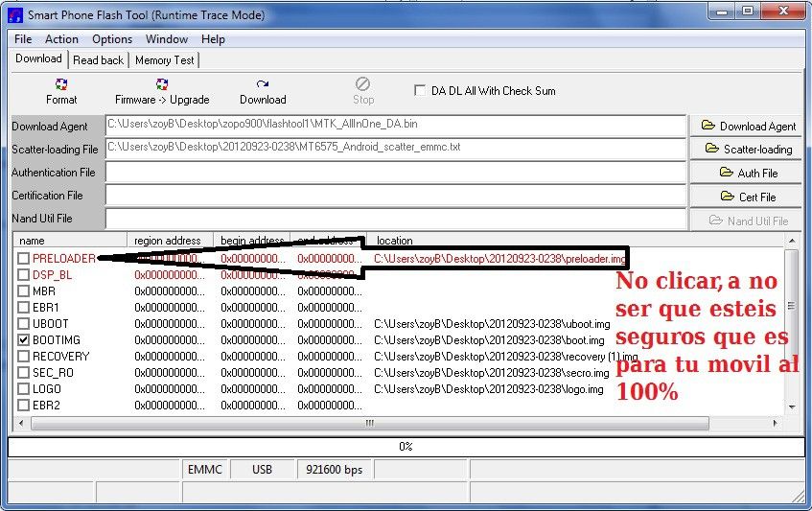Click the Download Agent path field
This screenshot has width=812, height=511.
click(x=396, y=126)
